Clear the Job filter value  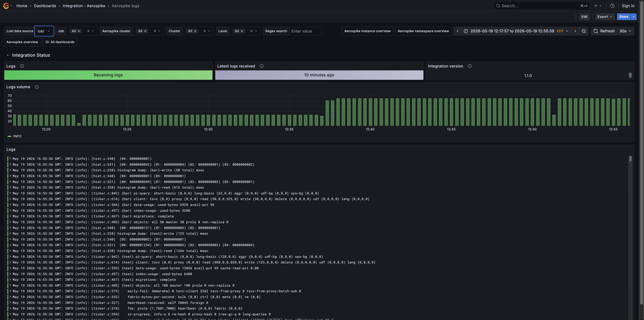coord(88,31)
